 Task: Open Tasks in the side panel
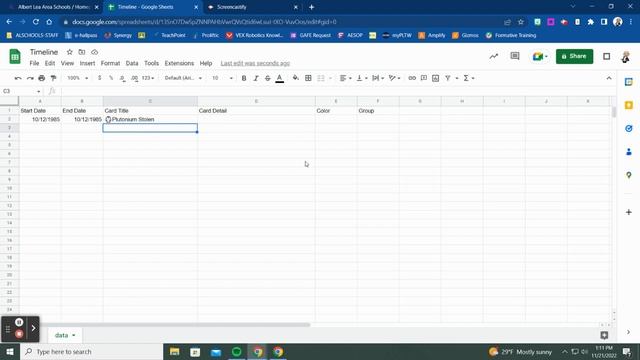tap(629, 129)
